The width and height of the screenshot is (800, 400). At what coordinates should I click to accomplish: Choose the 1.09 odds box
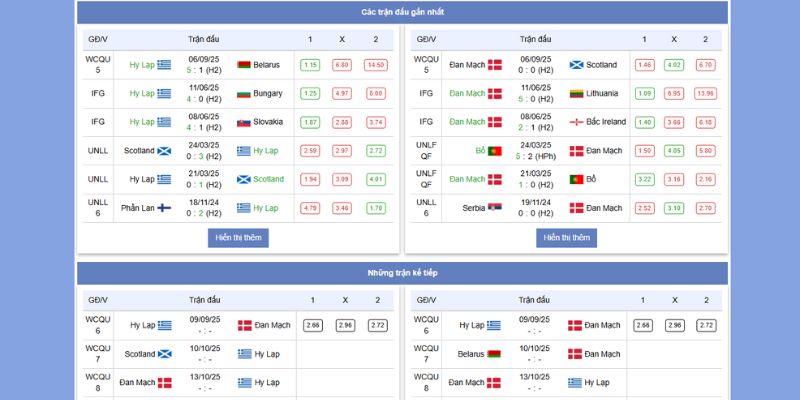click(x=644, y=94)
